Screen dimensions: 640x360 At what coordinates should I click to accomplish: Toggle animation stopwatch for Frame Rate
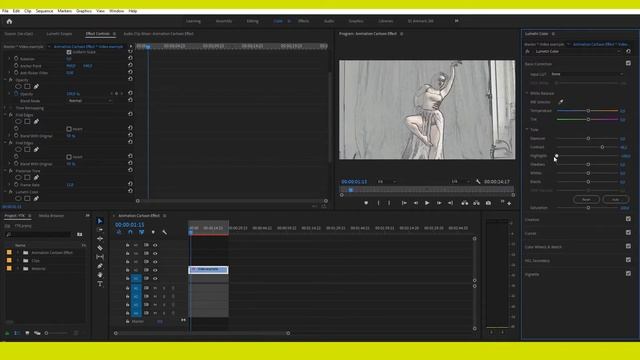tap(16, 184)
